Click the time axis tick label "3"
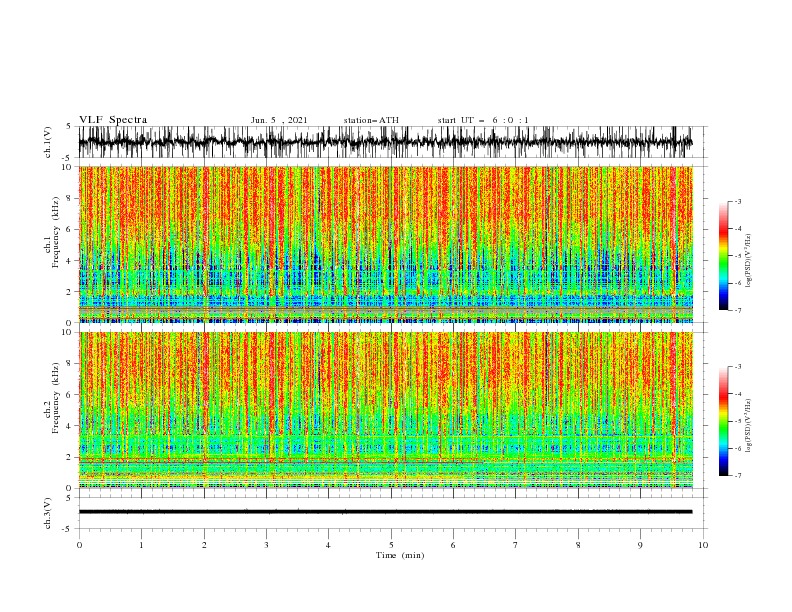 tap(266, 545)
